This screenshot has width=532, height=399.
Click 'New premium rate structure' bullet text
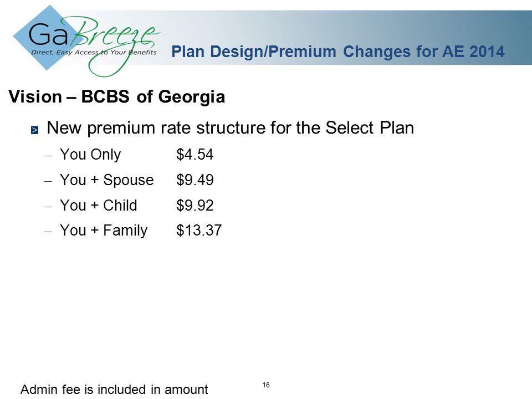pos(231,128)
